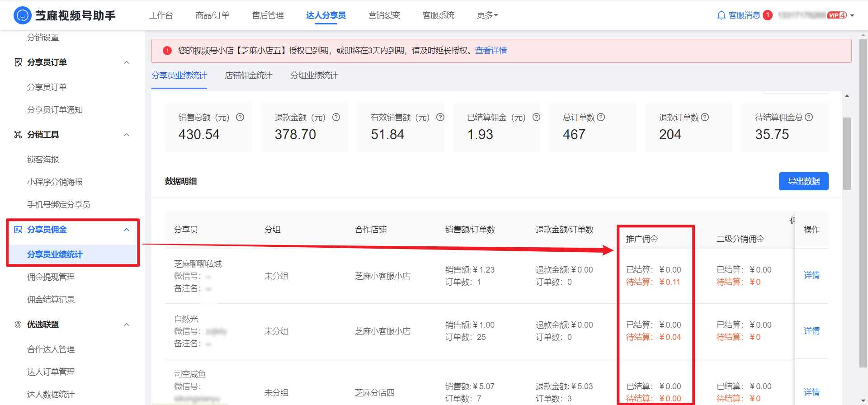Click help icon next to 有效销售额 (元)

pyautogui.click(x=440, y=117)
